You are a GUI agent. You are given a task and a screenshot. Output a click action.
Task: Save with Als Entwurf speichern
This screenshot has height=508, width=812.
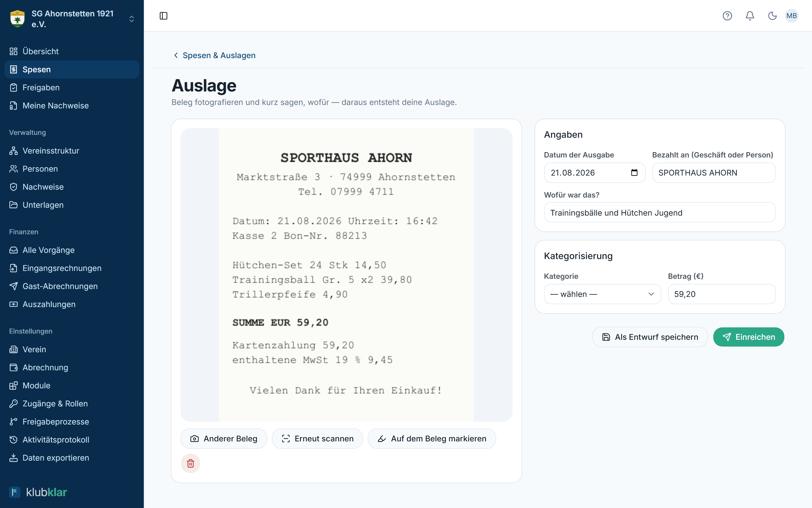[650, 337]
